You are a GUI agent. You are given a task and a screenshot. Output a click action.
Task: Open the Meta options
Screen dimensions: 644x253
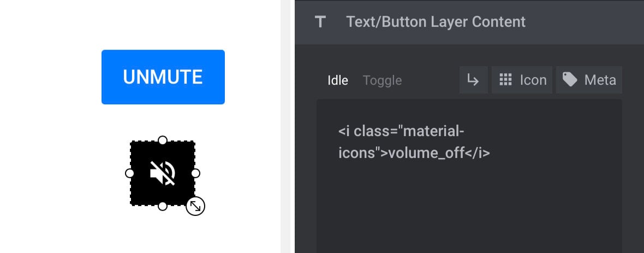[589, 80]
